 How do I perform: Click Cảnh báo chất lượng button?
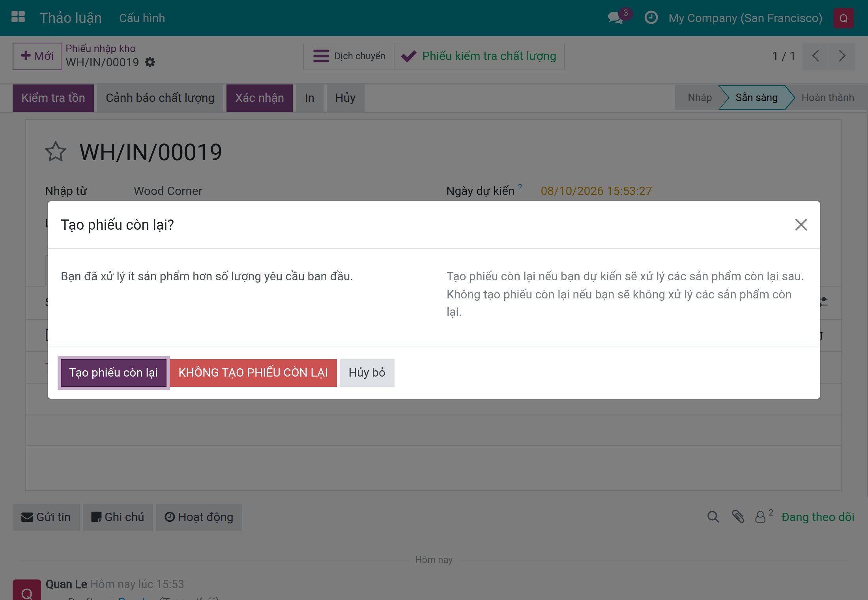click(160, 98)
